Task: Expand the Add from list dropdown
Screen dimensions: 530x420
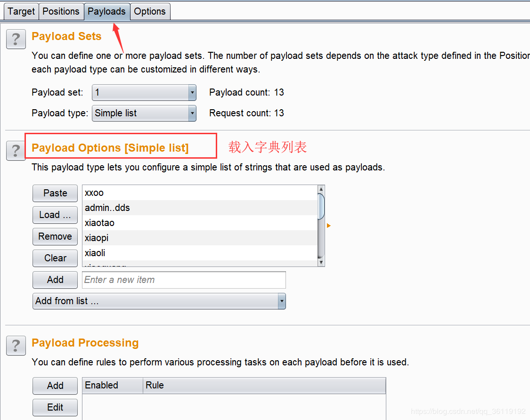Action: click(x=281, y=301)
